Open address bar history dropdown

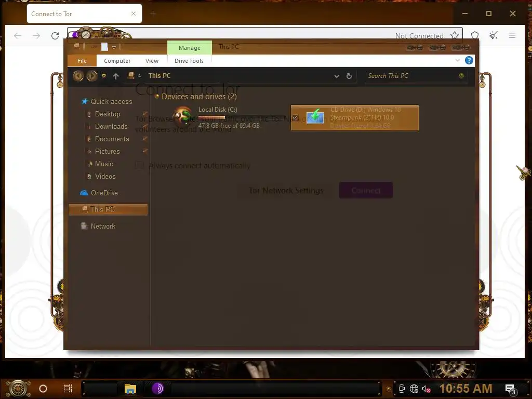[336, 76]
